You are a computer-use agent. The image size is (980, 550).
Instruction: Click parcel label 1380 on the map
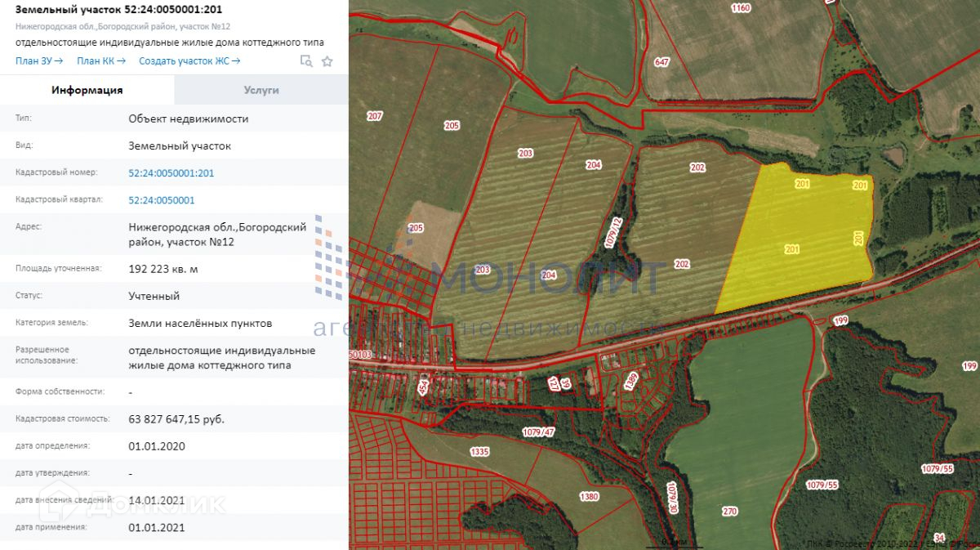(x=589, y=496)
